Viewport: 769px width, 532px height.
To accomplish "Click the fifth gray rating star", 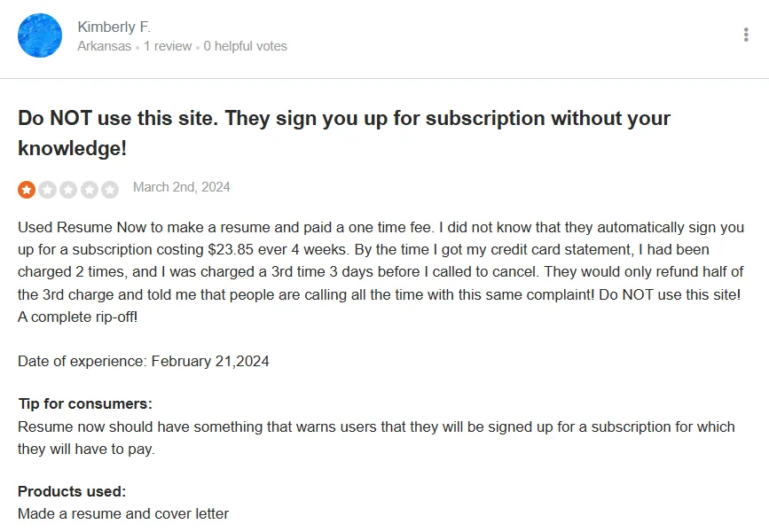I will [x=110, y=190].
